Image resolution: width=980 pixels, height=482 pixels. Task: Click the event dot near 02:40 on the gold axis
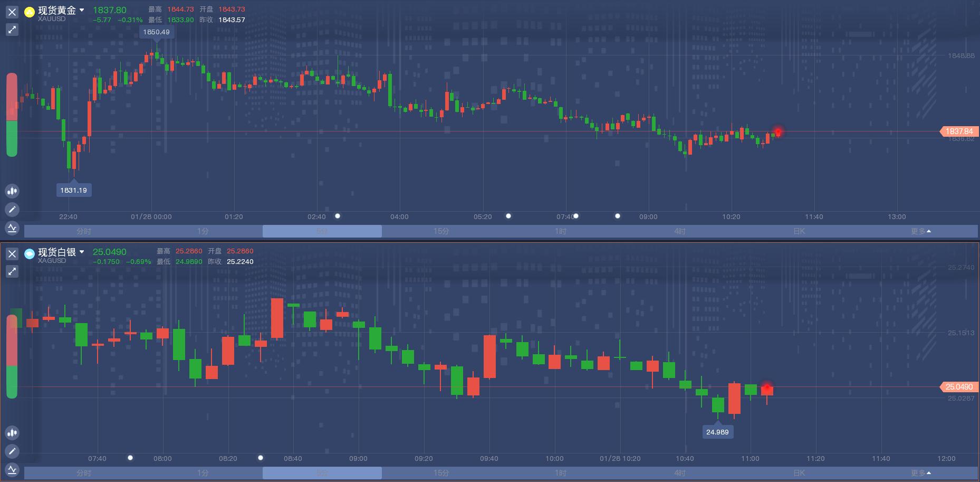[338, 216]
